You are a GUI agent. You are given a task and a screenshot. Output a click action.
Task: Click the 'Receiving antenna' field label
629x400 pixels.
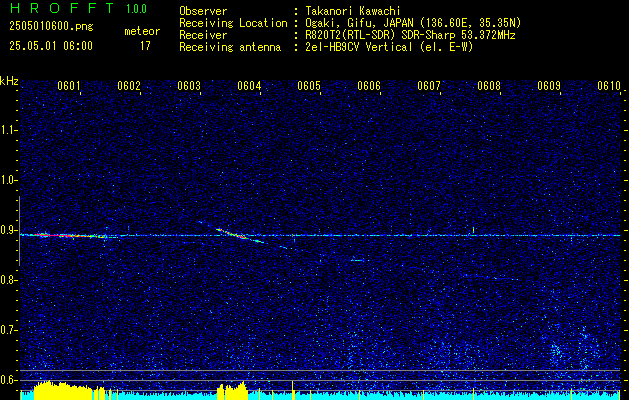(x=230, y=47)
